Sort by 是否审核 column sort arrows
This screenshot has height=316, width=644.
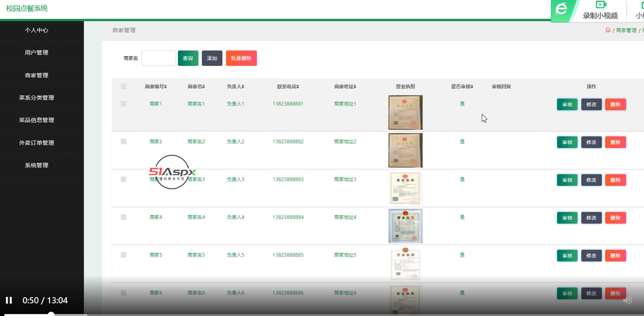472,87
